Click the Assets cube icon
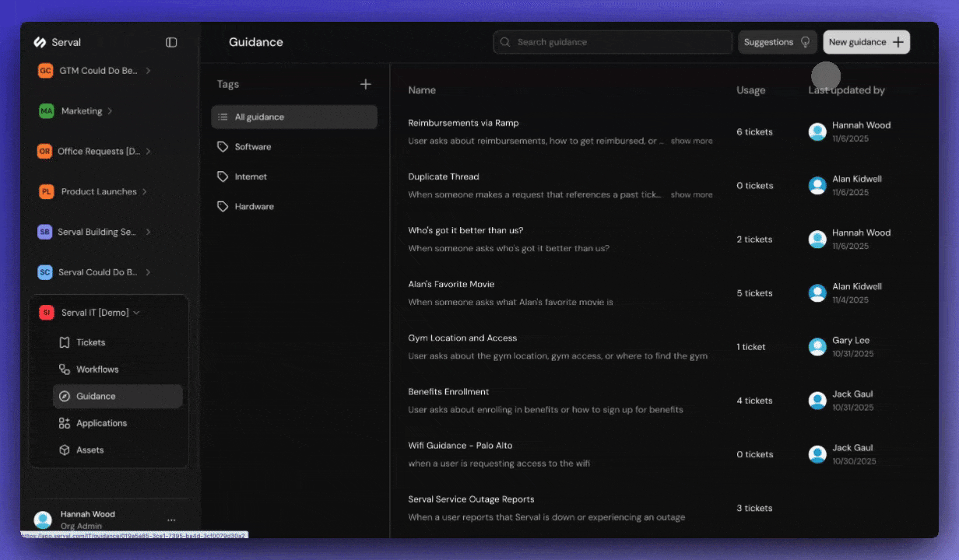The width and height of the screenshot is (959, 560). [65, 450]
